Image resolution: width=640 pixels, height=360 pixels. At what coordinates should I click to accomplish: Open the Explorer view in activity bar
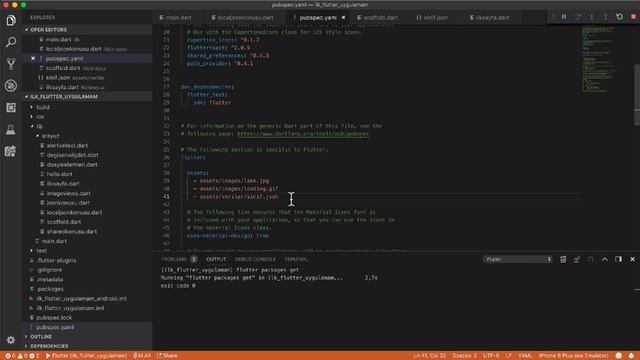point(11,20)
